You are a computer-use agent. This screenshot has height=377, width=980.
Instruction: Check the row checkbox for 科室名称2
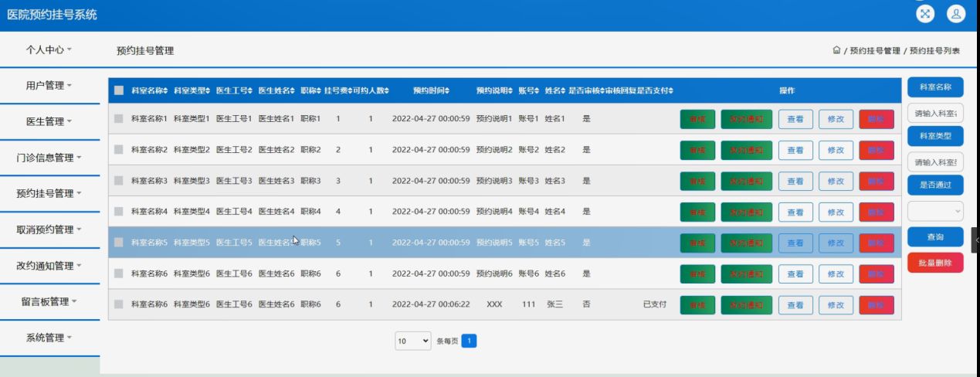[118, 149]
